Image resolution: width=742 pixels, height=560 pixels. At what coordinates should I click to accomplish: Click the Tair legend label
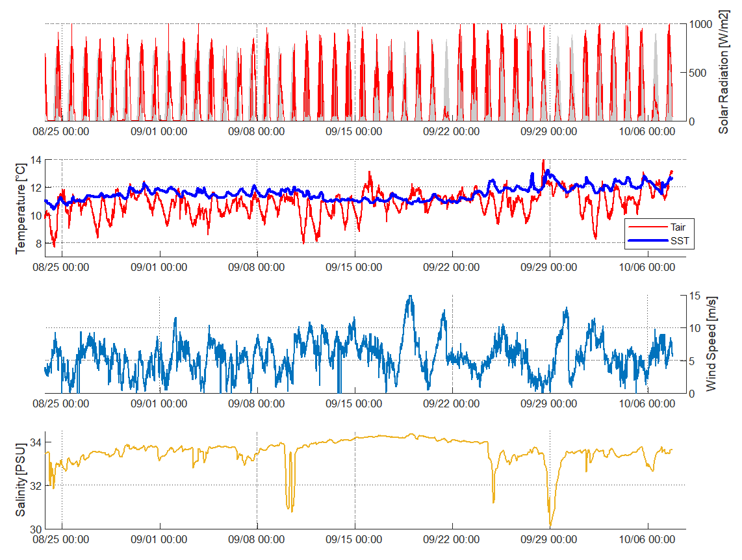click(677, 227)
